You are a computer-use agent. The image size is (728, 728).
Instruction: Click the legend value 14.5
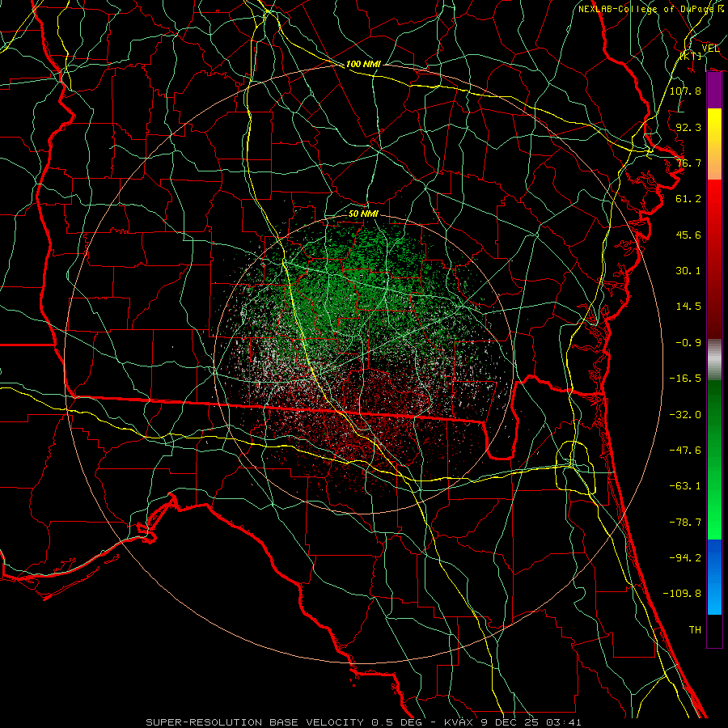[x=688, y=307]
